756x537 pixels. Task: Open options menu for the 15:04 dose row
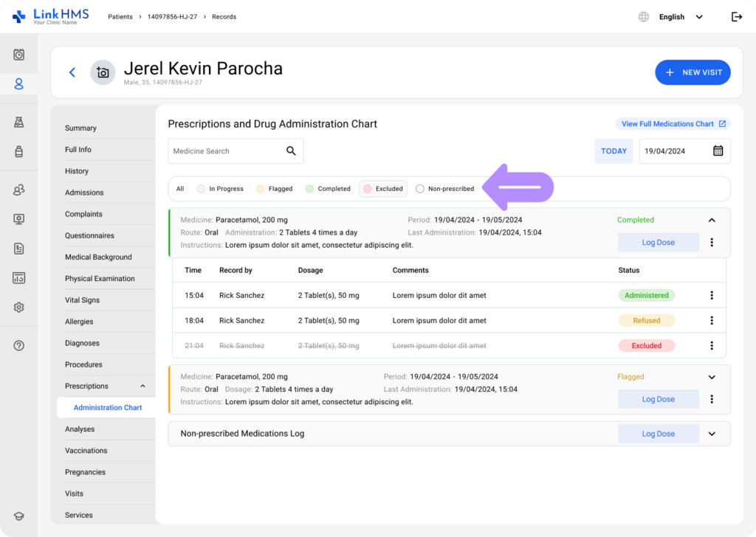click(x=712, y=295)
